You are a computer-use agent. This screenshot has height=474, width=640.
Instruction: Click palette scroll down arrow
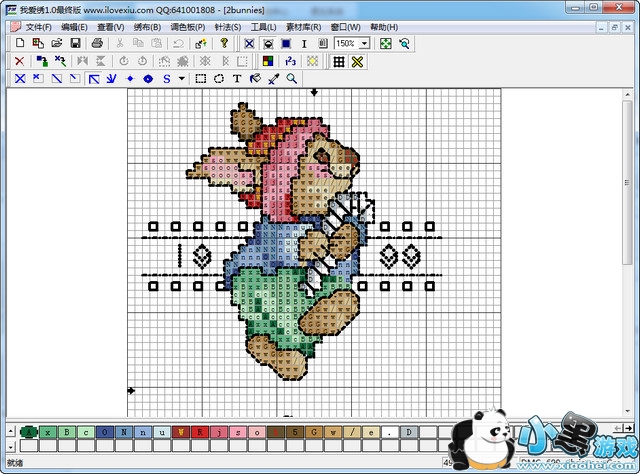tap(11, 446)
